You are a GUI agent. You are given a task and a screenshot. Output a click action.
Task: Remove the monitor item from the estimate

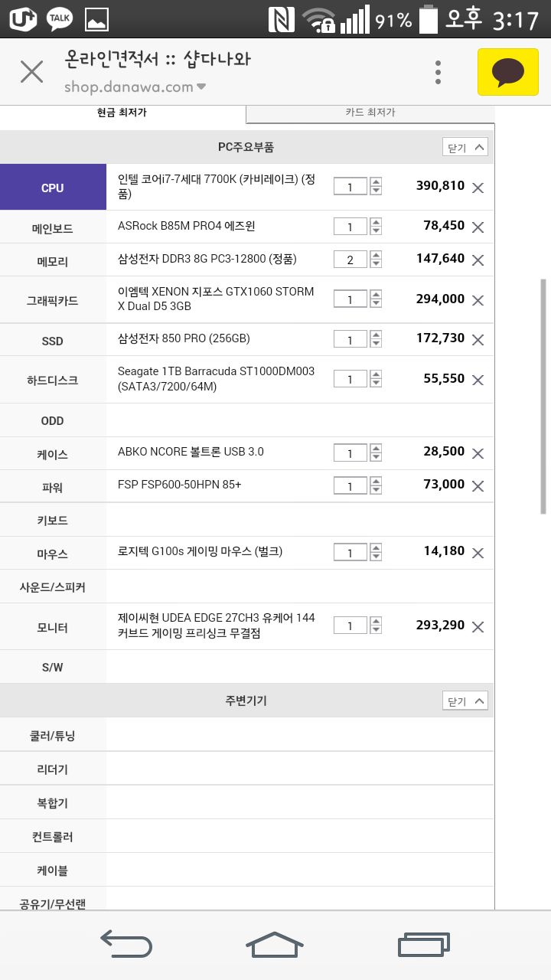click(x=478, y=627)
